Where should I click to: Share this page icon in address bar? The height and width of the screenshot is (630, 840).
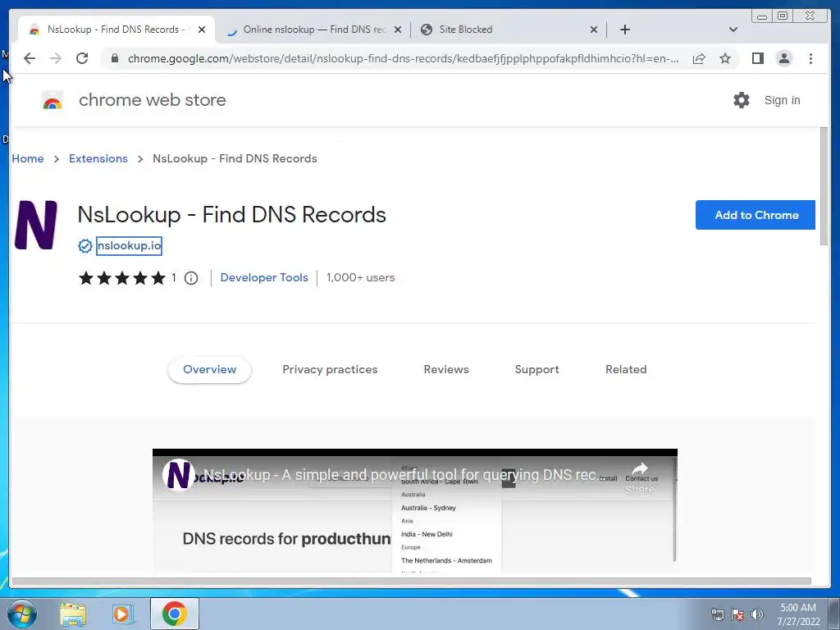699,58
